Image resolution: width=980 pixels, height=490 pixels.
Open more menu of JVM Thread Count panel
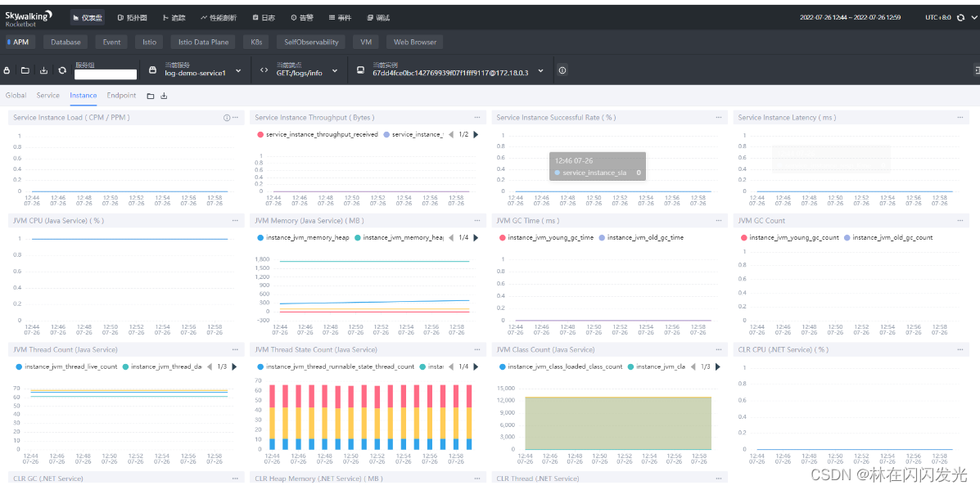235,349
